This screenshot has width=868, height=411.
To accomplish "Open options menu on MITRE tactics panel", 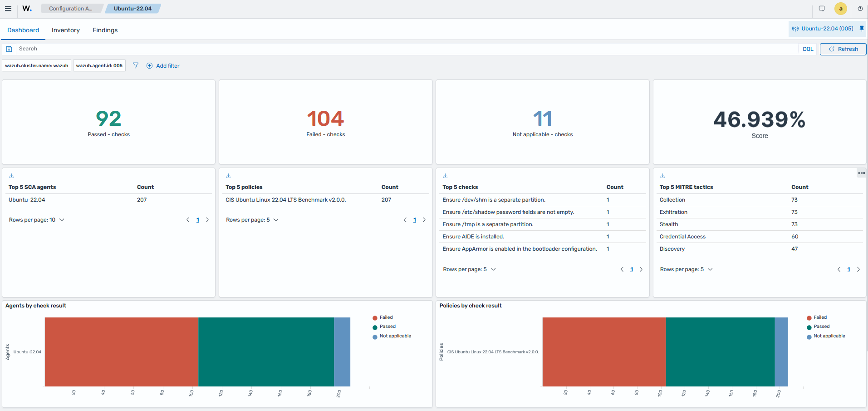I will tap(861, 173).
